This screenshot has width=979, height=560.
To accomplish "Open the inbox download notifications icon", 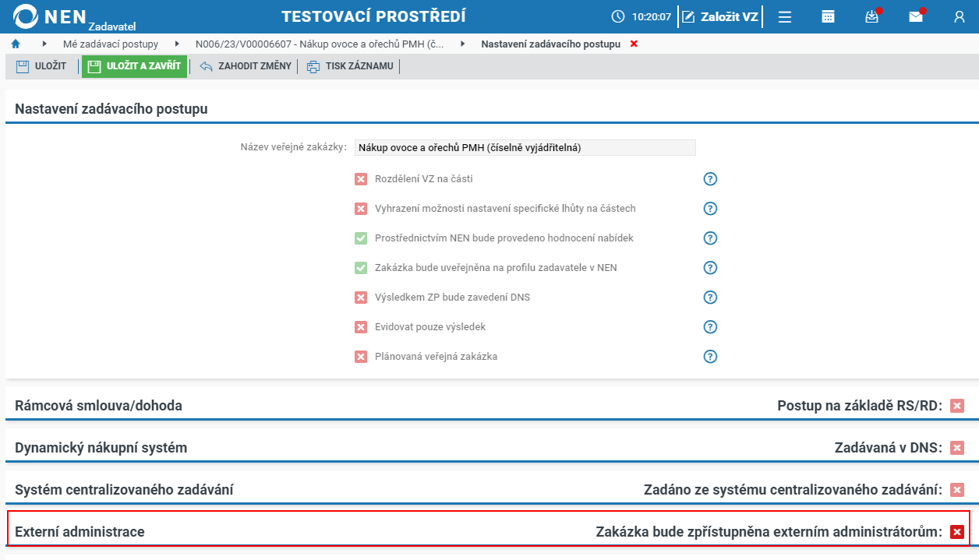I will pyautogui.click(x=872, y=16).
